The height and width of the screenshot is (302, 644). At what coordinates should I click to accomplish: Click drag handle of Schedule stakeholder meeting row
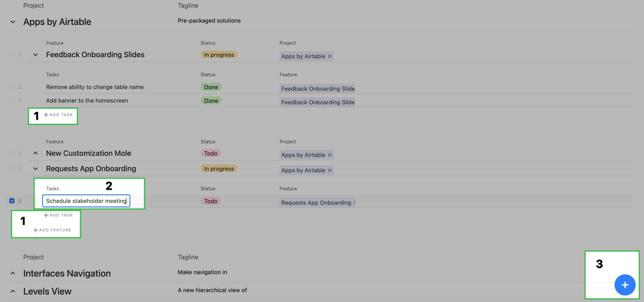pos(20,201)
